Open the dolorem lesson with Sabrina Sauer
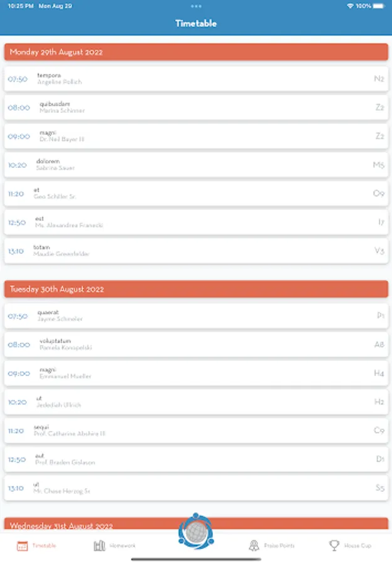Image resolution: width=392 pixels, height=564 pixels. click(196, 165)
